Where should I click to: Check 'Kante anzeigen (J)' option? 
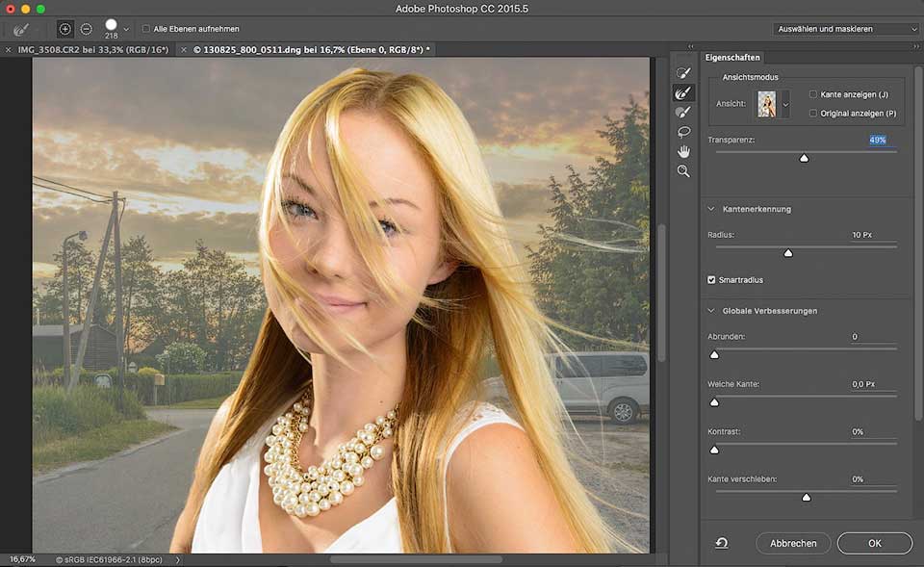point(813,94)
